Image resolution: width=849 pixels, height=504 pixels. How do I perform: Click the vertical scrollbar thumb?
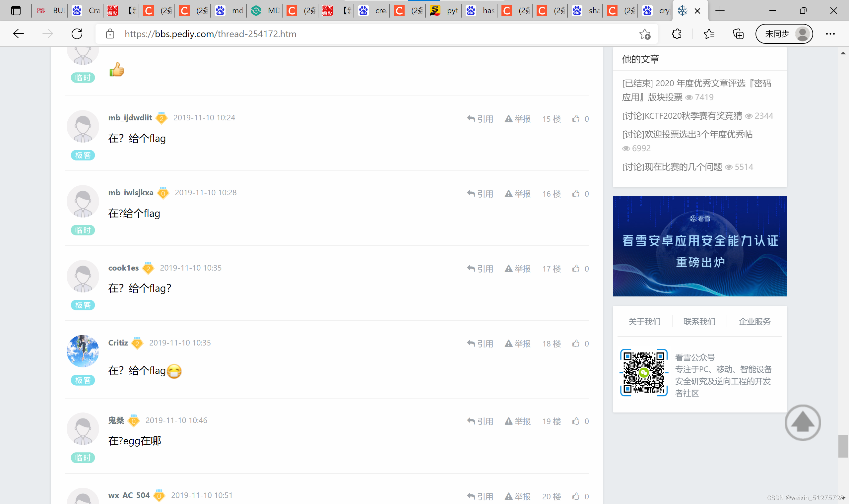point(843,446)
